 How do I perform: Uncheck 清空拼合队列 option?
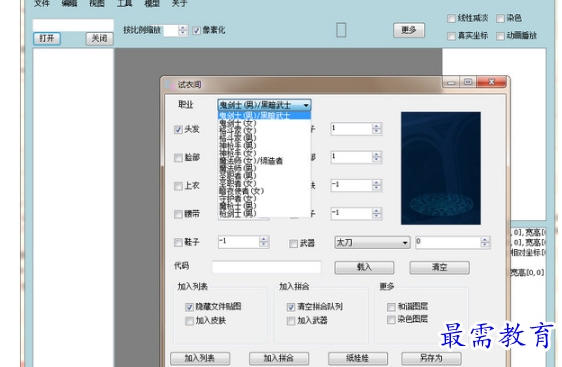pos(291,307)
